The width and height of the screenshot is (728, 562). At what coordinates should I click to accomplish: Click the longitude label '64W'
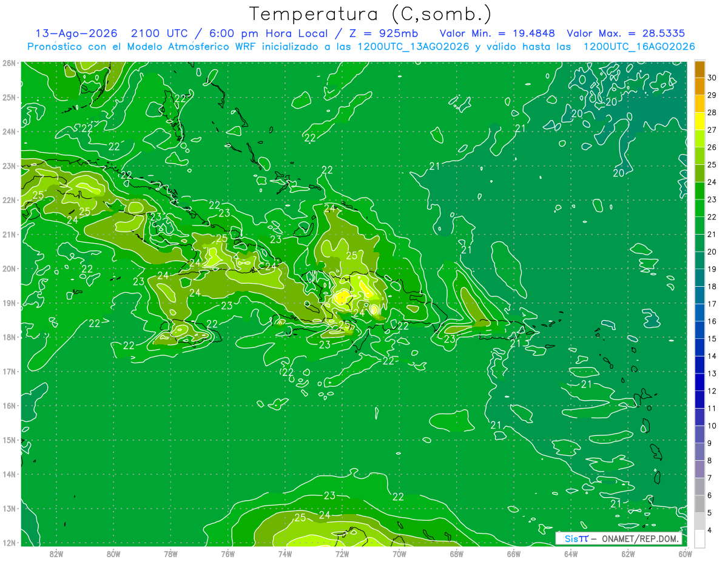coord(570,553)
